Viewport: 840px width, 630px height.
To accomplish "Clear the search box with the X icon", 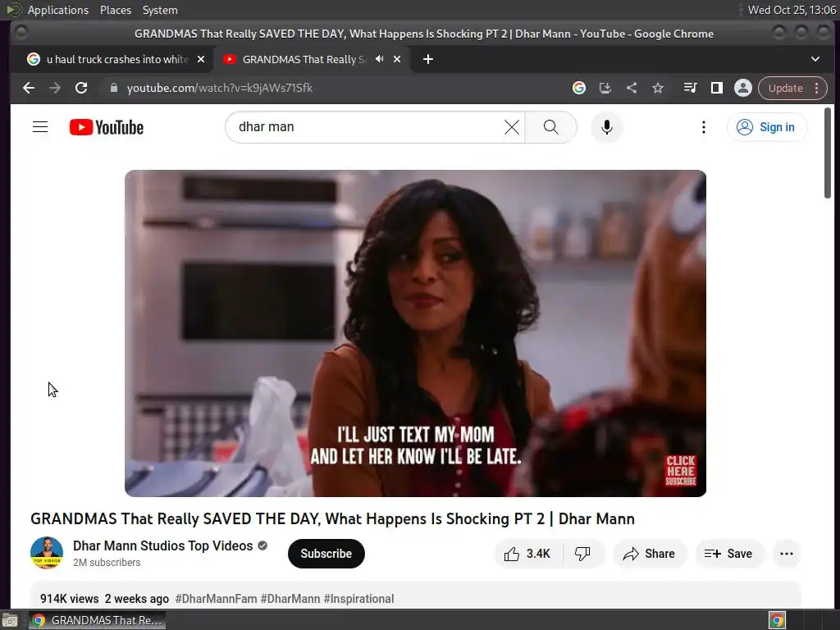I will (x=512, y=127).
